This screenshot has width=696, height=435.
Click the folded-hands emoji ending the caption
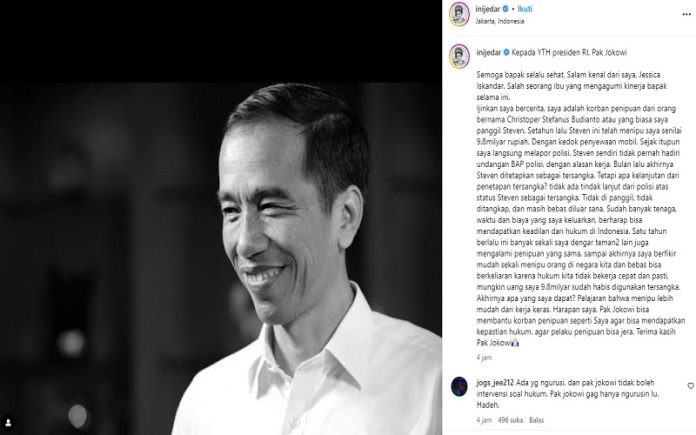(x=515, y=343)
